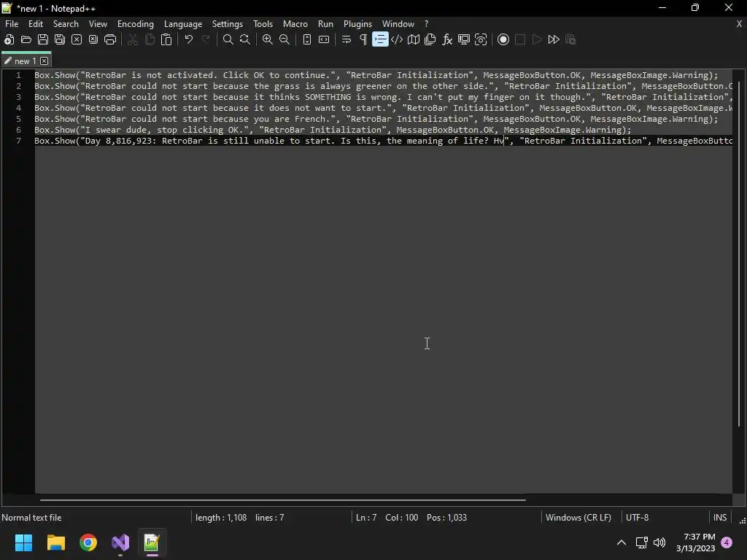Click the Windows (CR LF) status field
This screenshot has width=747, height=560.
578,518
